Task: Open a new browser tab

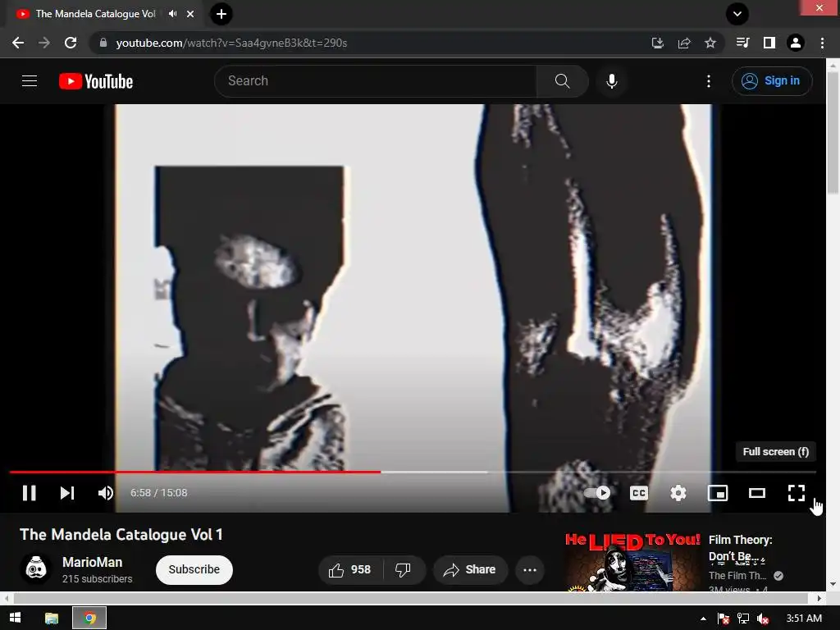Action: coord(221,14)
